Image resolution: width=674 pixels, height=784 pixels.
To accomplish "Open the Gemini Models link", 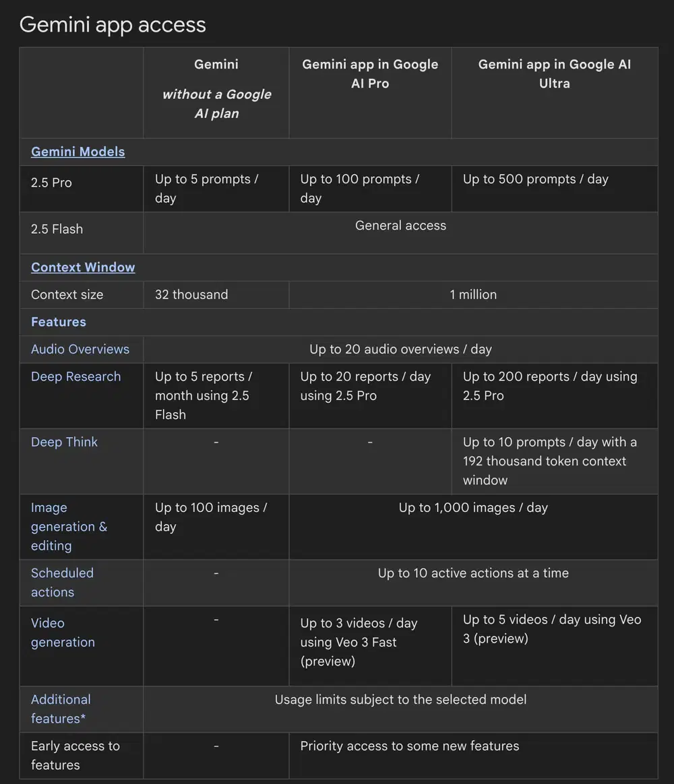I will point(78,152).
